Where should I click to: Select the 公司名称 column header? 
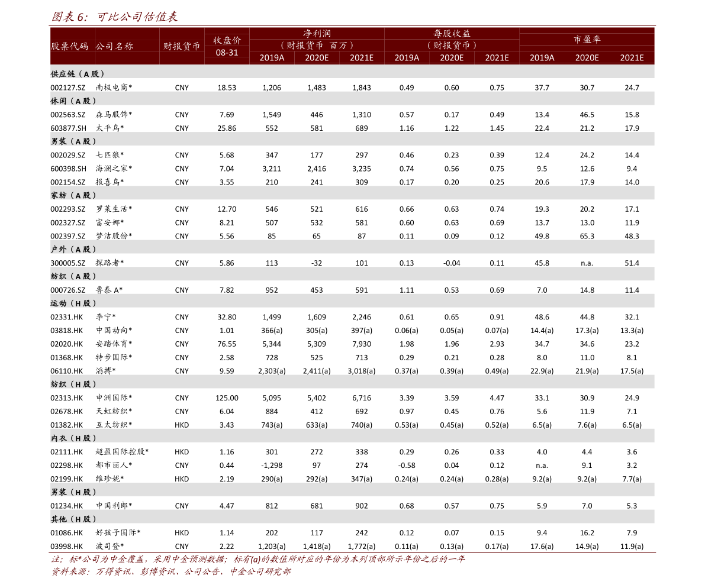click(x=114, y=46)
